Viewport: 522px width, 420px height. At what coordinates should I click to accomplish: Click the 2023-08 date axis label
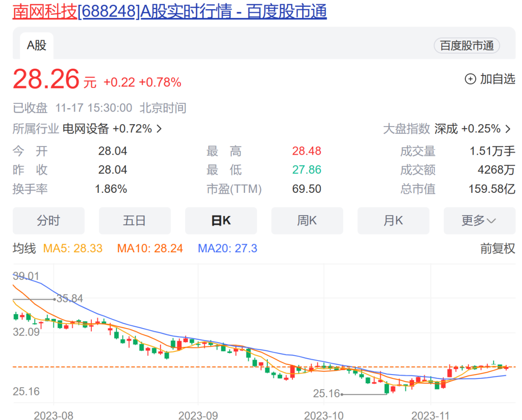54,416
